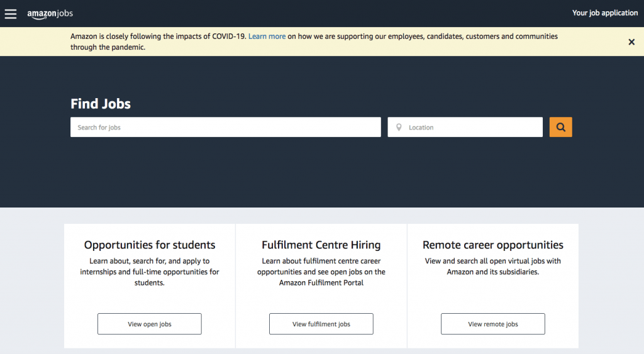Follow the Learn more COVID-19 link
This screenshot has height=354, width=644.
coord(267,36)
